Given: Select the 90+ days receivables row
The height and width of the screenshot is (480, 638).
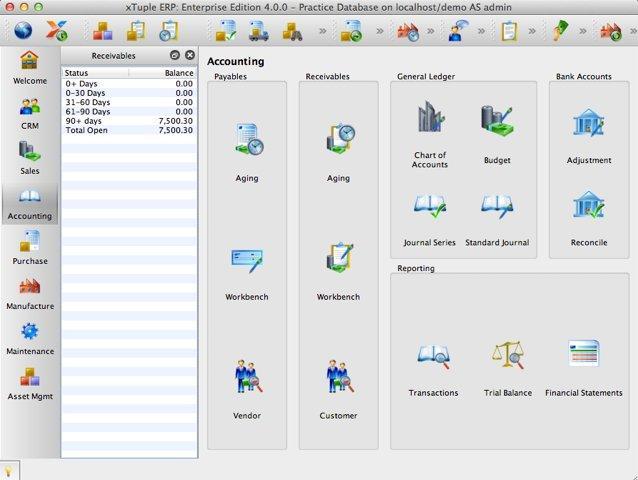Looking at the screenshot, I should tap(129, 121).
